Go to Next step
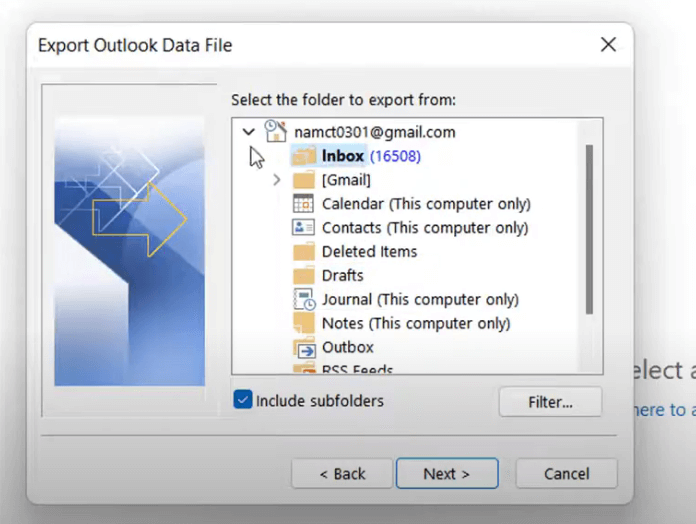The image size is (696, 524). click(446, 473)
